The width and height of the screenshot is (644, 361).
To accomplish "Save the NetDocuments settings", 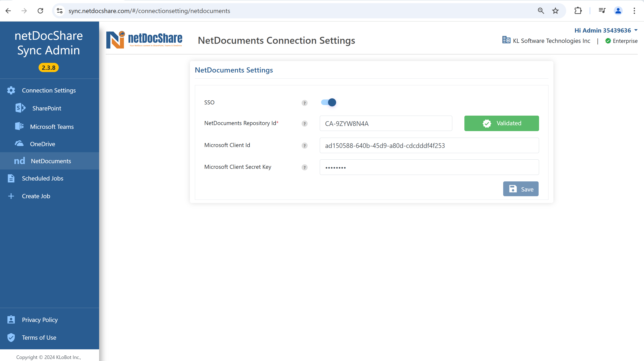I will [x=521, y=189].
